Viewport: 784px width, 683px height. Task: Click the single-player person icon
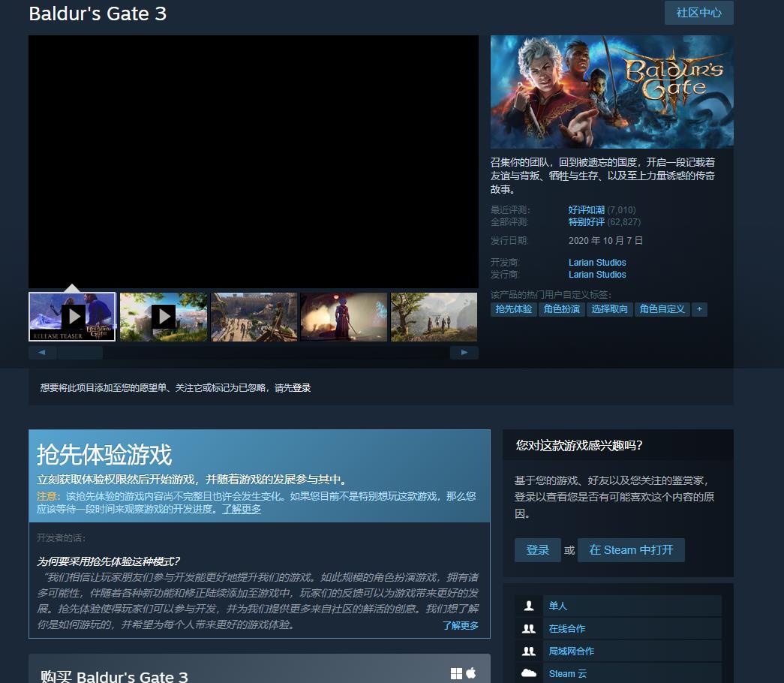pyautogui.click(x=528, y=606)
